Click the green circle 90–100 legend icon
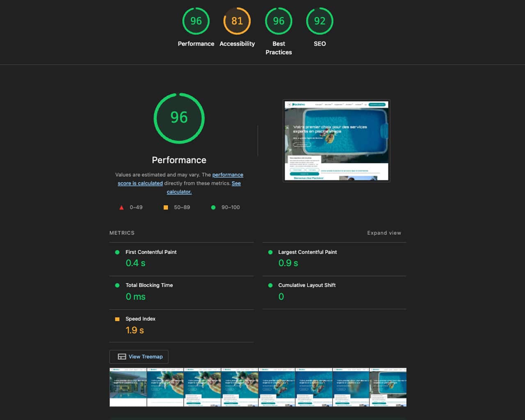Screen dimensions: 525x420 [213, 208]
